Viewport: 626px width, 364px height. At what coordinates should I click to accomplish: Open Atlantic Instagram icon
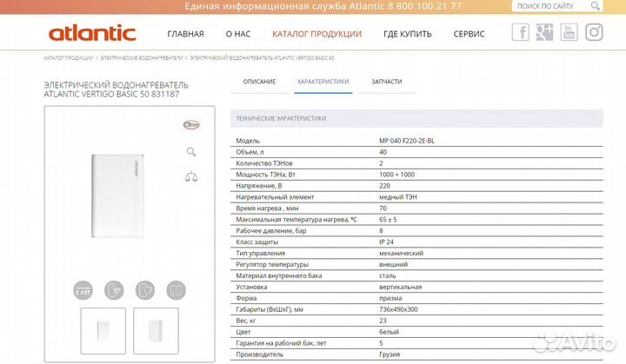click(x=594, y=32)
